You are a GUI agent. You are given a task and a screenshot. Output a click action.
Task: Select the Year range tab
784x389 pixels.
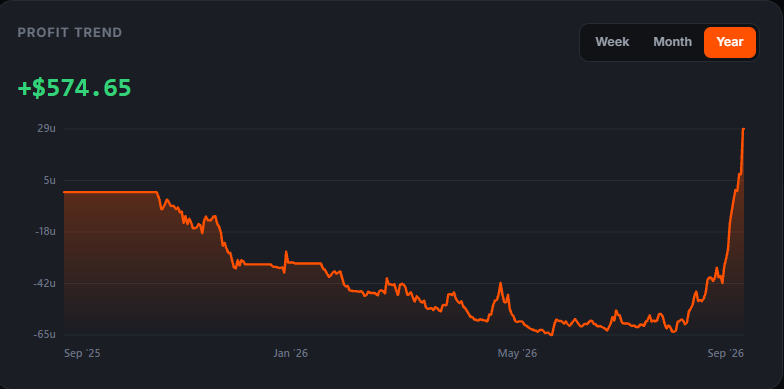730,42
